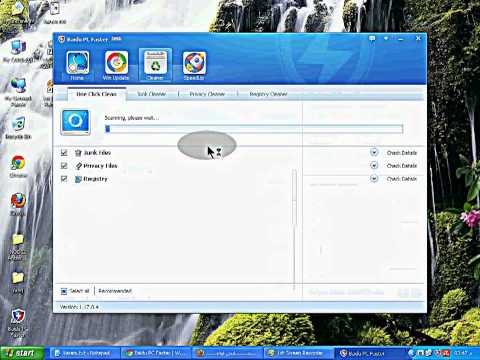480x360 pixels.
Task: Open the title bar menu arrow
Action: pyautogui.click(x=386, y=39)
